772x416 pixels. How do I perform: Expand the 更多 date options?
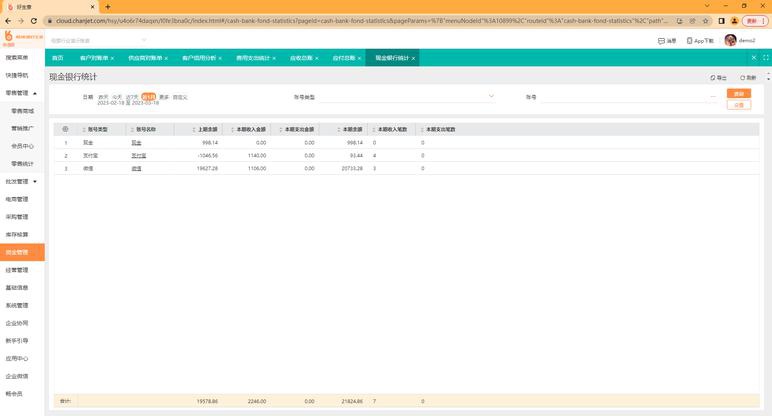pos(164,97)
